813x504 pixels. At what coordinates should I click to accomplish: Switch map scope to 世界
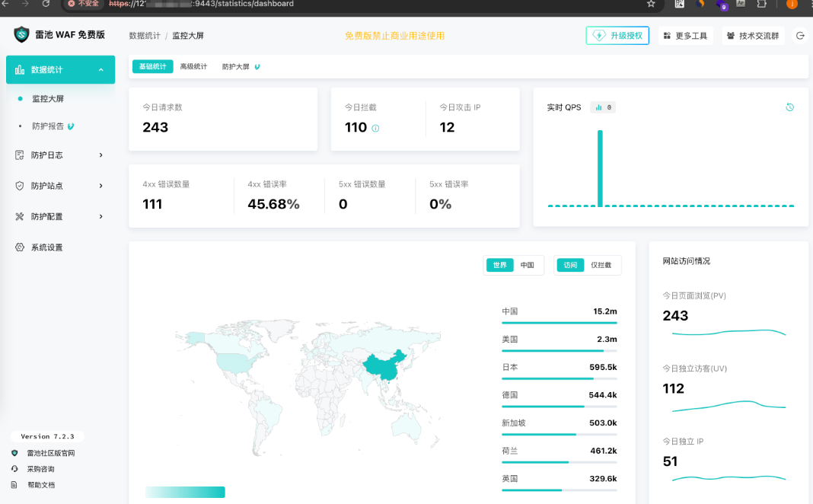coord(500,265)
